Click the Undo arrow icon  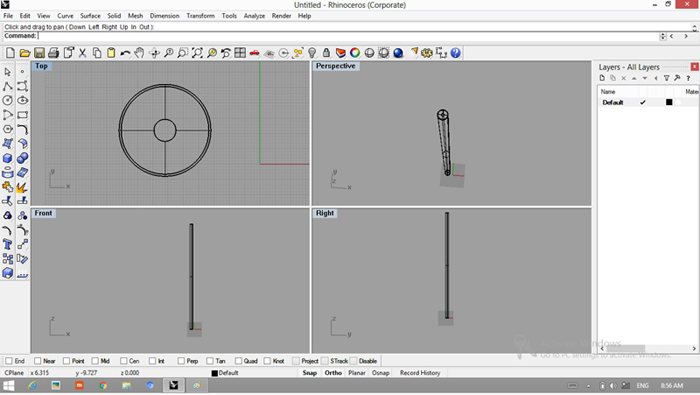125,53
